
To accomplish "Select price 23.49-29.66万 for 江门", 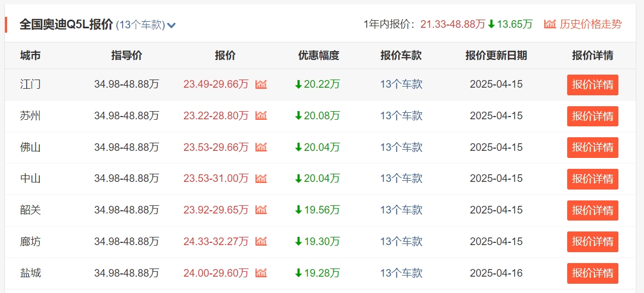I will 216,84.
